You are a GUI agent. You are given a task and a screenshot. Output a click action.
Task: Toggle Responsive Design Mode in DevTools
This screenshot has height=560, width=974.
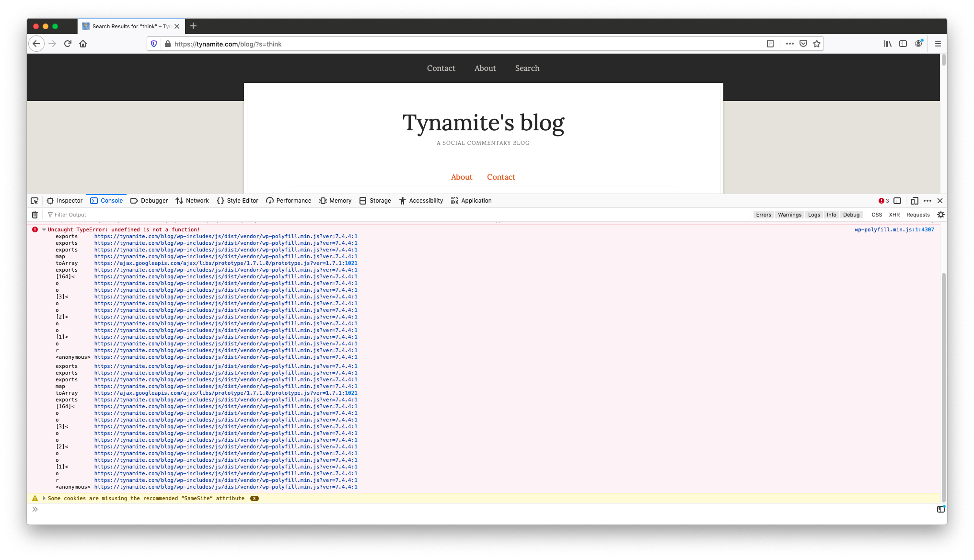(915, 201)
